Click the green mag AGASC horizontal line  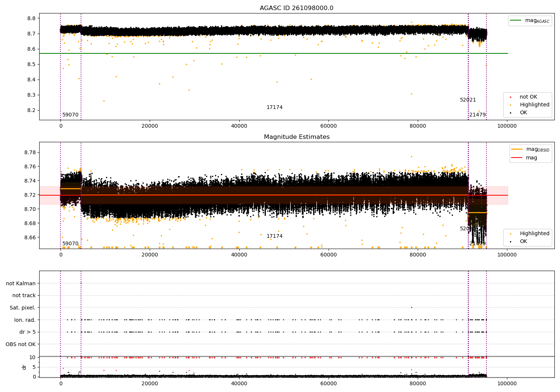pyautogui.click(x=274, y=53)
